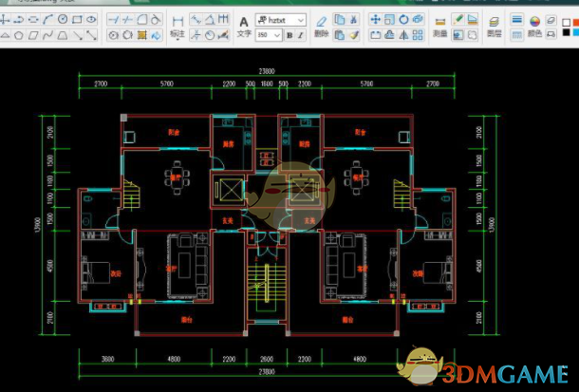
Task: Click the scissors cut icon
Action: click(x=354, y=19)
